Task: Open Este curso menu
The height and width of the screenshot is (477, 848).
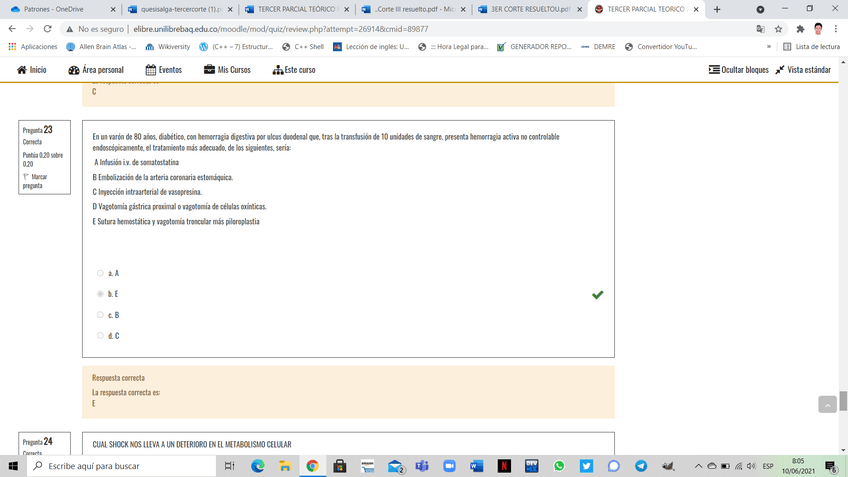Action: 294,70
